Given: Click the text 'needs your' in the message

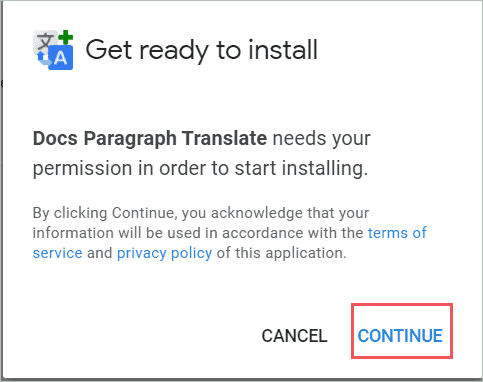Looking at the screenshot, I should point(322,139).
